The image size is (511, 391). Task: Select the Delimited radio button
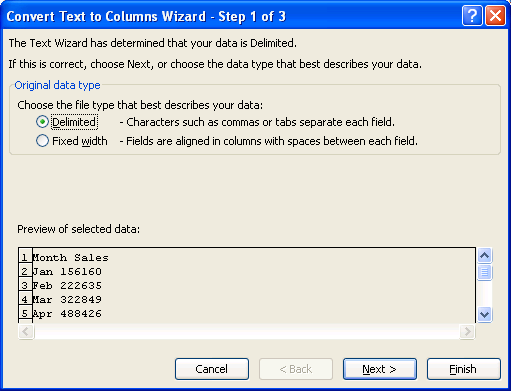click(x=42, y=122)
